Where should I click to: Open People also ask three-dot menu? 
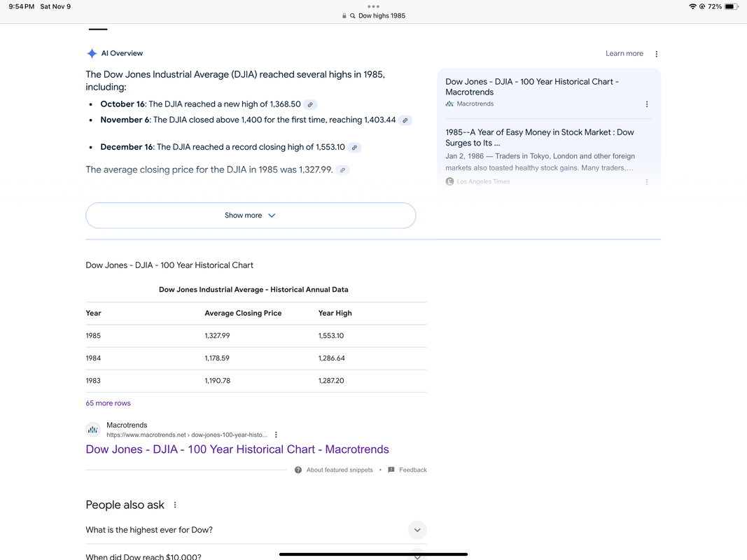click(x=175, y=505)
